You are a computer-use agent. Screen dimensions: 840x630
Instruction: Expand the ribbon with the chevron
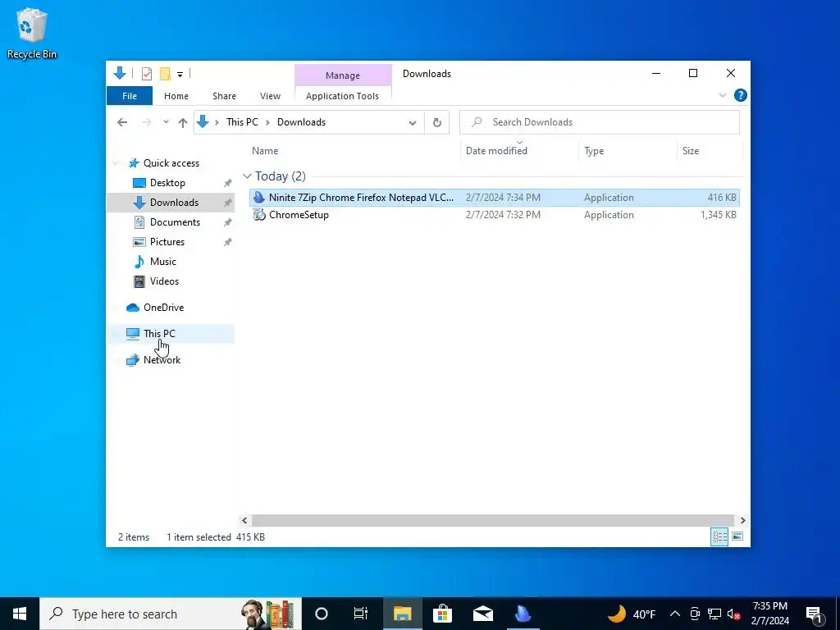722,95
